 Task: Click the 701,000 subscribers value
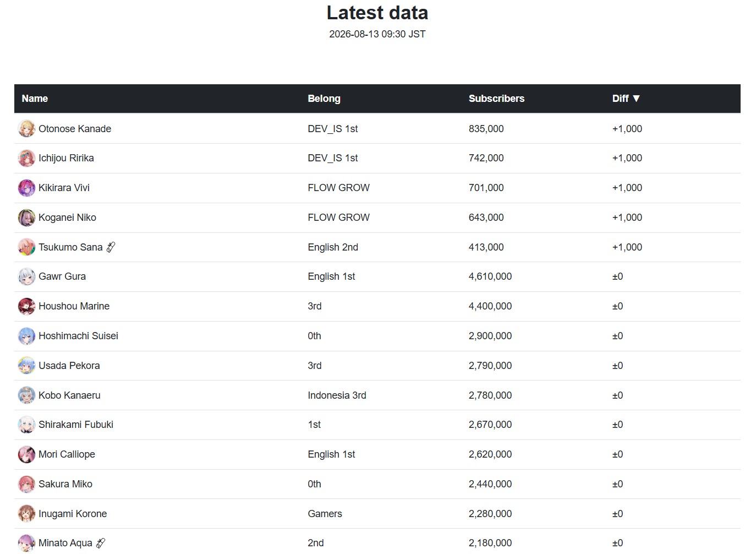click(x=486, y=188)
